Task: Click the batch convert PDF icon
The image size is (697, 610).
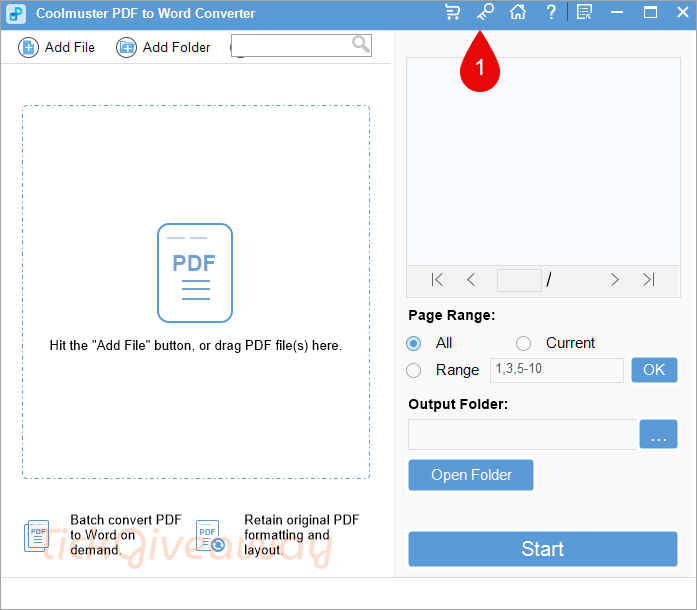Action: point(36,536)
